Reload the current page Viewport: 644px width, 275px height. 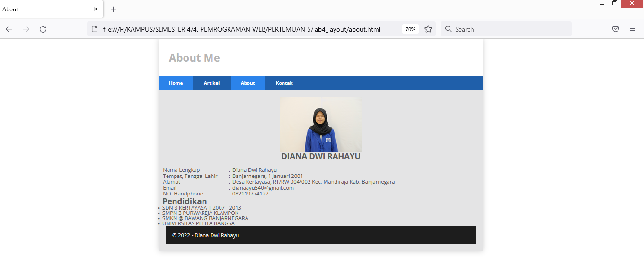(x=43, y=29)
